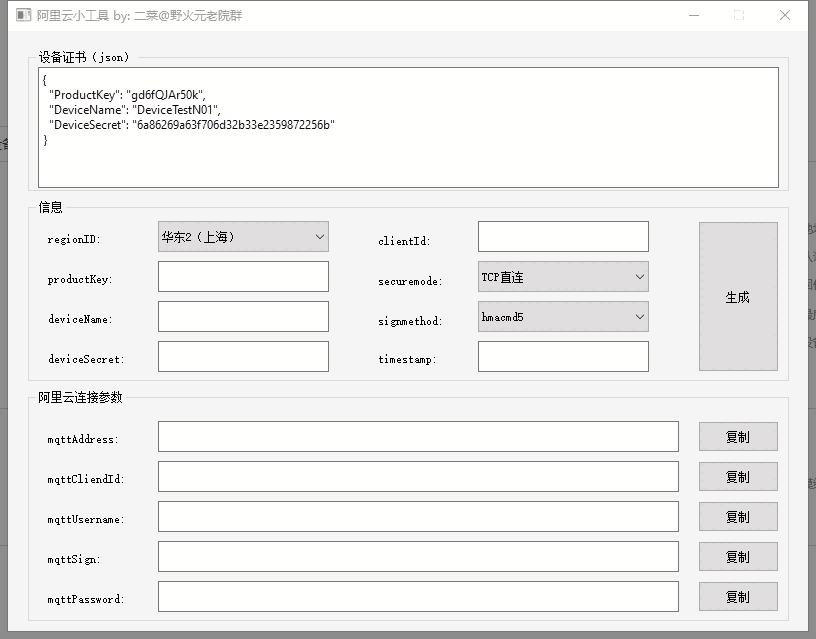
Task: Select the deviceSecret input box
Action: 243,357
